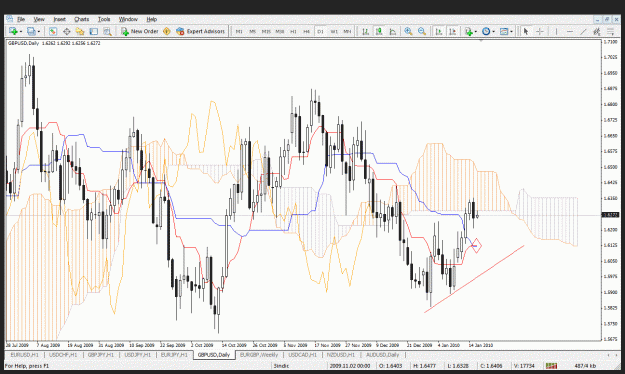The height and width of the screenshot is (374, 625).
Task: Switch to the USDCAD,H1 chart tab
Action: (302, 355)
